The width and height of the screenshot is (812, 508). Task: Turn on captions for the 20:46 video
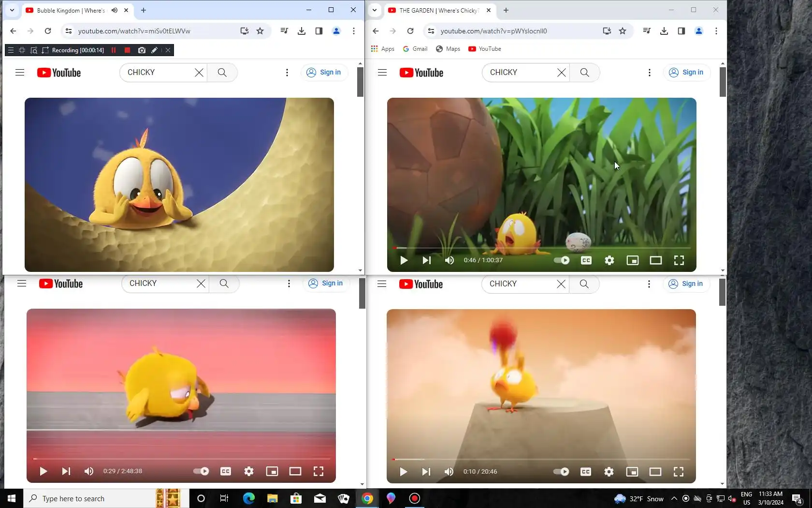586,472
